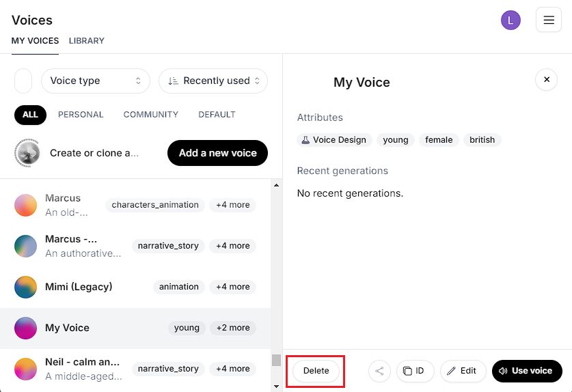Open the Voice type dropdown
Image resolution: width=572 pixels, height=392 pixels.
[95, 81]
